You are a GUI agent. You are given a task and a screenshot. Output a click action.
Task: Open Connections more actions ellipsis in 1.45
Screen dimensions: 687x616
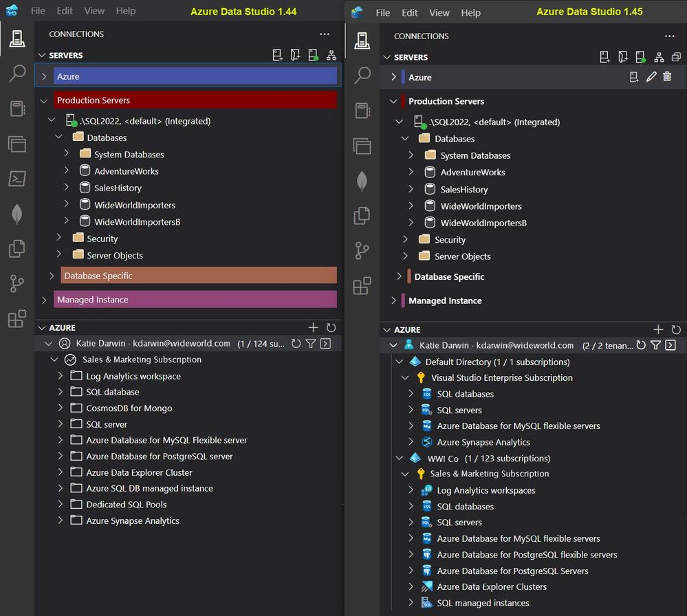tap(669, 36)
